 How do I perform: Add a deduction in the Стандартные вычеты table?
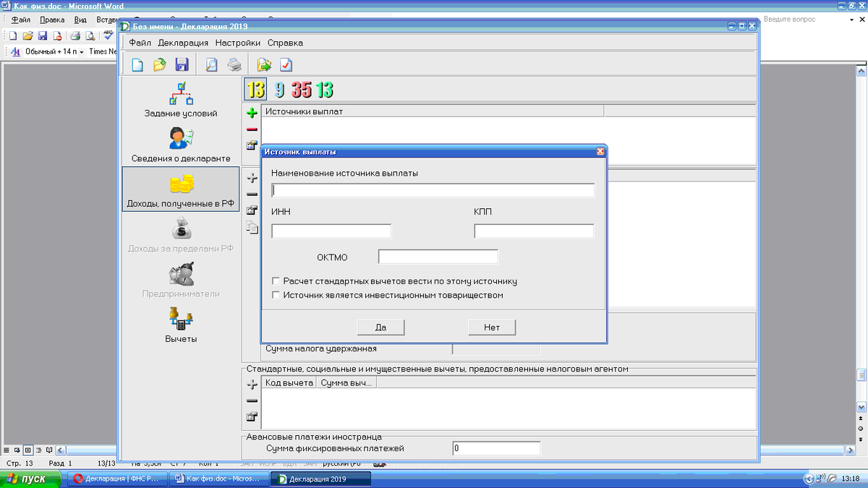click(252, 385)
